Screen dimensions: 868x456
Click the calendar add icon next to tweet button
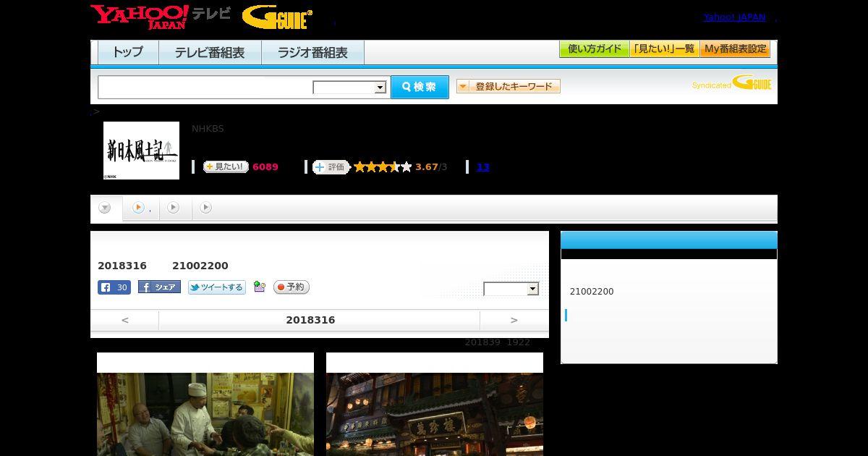(x=260, y=287)
